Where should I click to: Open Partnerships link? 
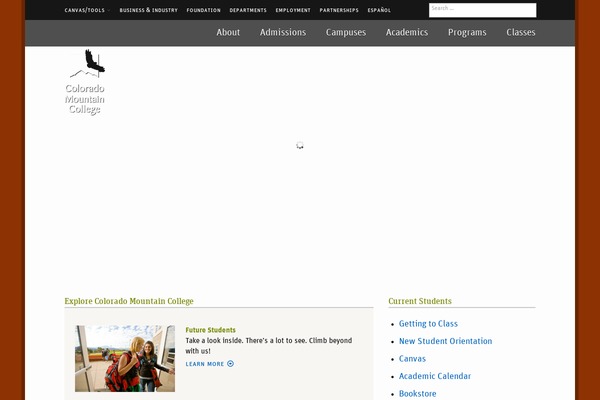click(339, 10)
